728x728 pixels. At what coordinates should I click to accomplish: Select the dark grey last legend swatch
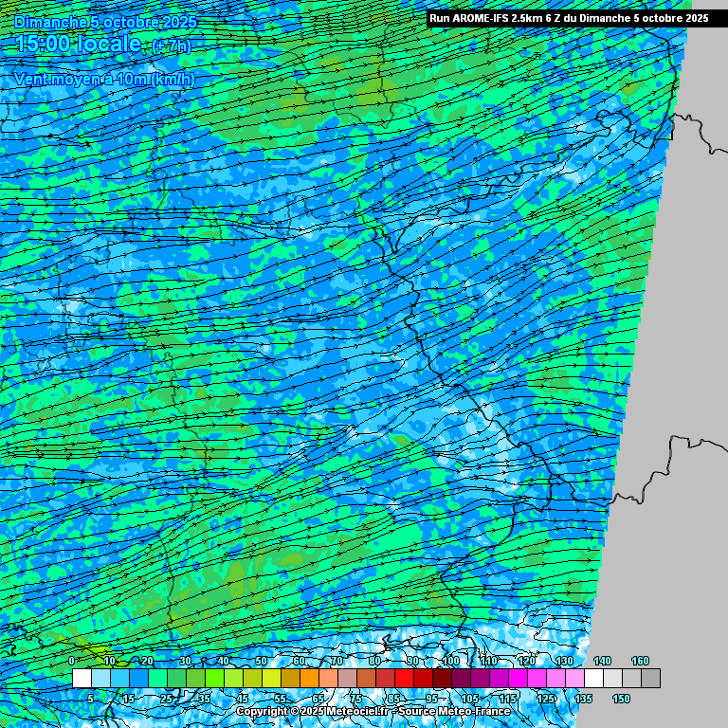(650, 679)
